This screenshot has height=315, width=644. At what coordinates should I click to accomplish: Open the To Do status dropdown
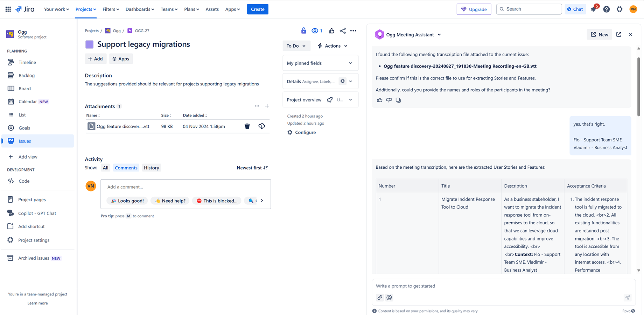(x=296, y=46)
